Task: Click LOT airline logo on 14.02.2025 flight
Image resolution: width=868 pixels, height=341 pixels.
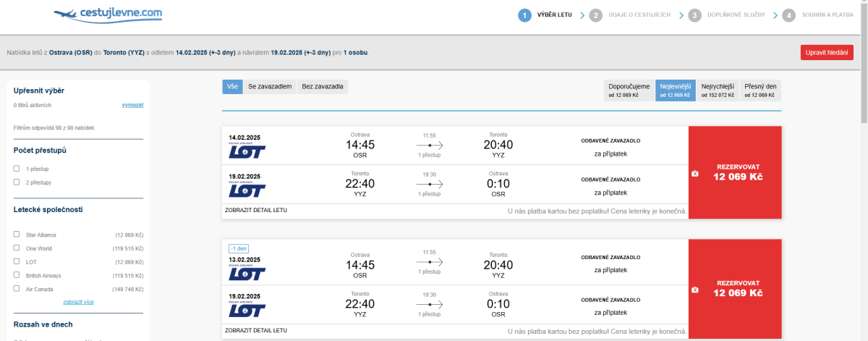Action: click(x=247, y=151)
